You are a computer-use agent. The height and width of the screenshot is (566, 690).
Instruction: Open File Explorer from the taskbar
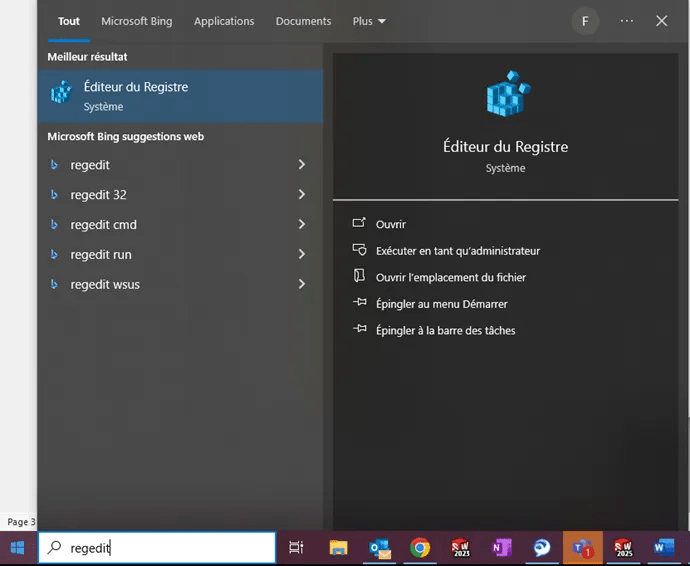(338, 548)
